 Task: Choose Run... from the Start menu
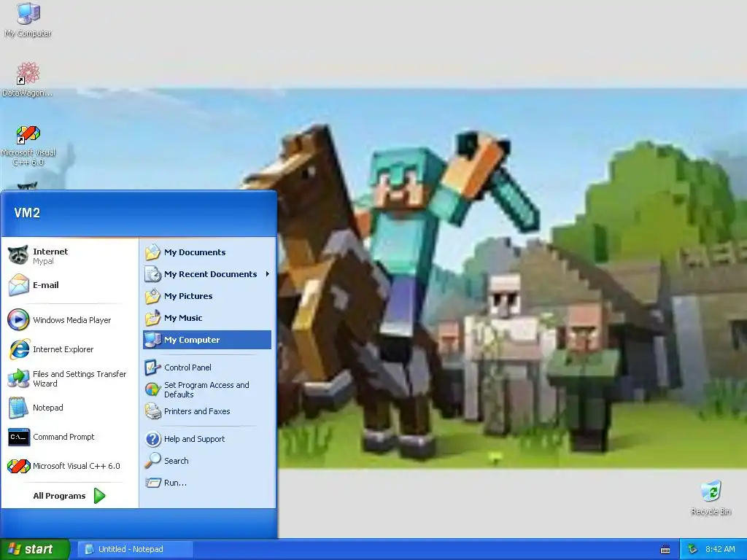[207, 483]
